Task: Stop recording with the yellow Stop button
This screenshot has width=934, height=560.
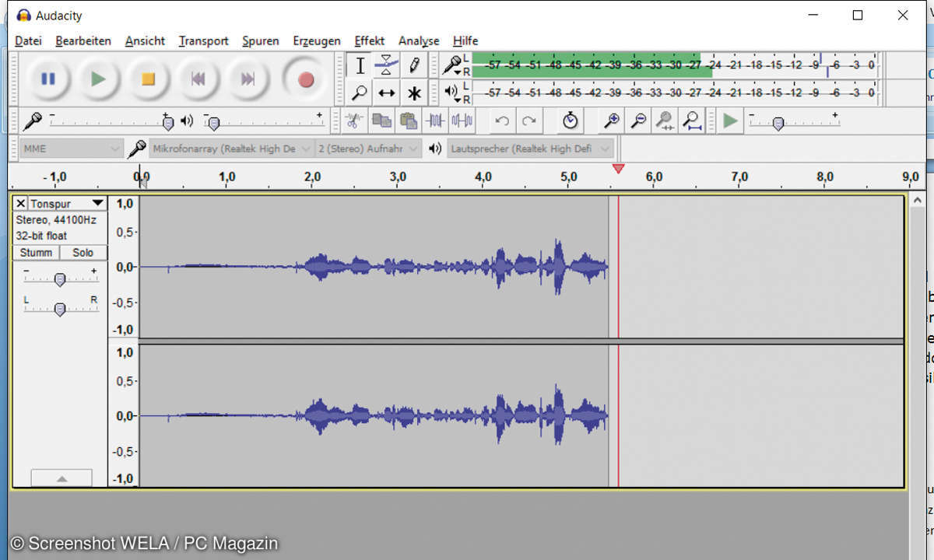Action: pyautogui.click(x=148, y=79)
